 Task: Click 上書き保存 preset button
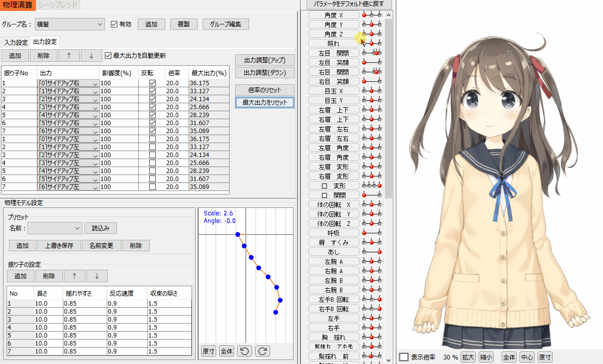coord(59,245)
